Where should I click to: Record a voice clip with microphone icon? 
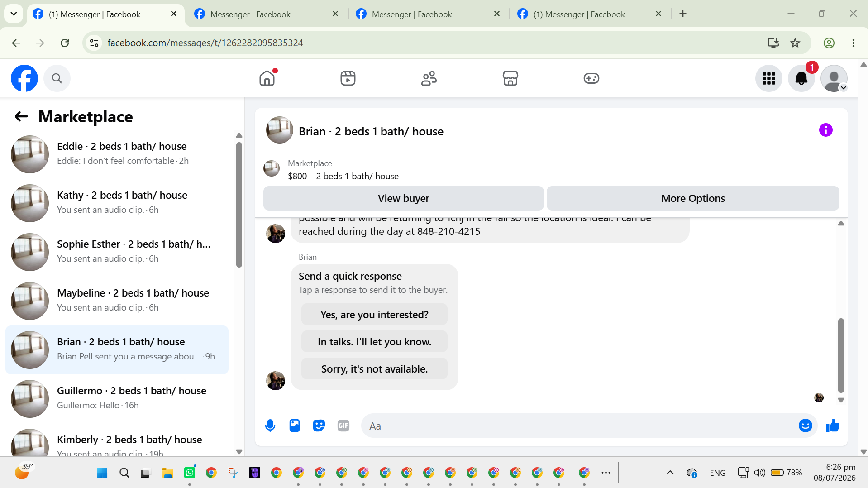(x=270, y=426)
